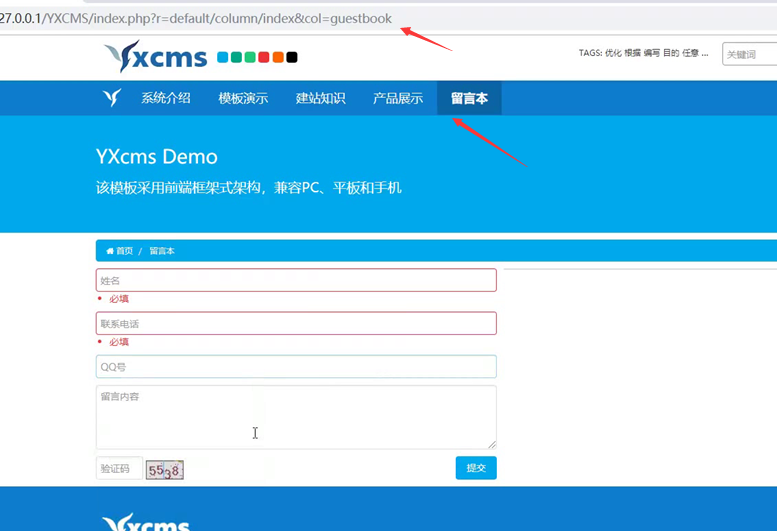The image size is (777, 531).
Task: Click the YXcms logo in header
Action: tap(155, 56)
